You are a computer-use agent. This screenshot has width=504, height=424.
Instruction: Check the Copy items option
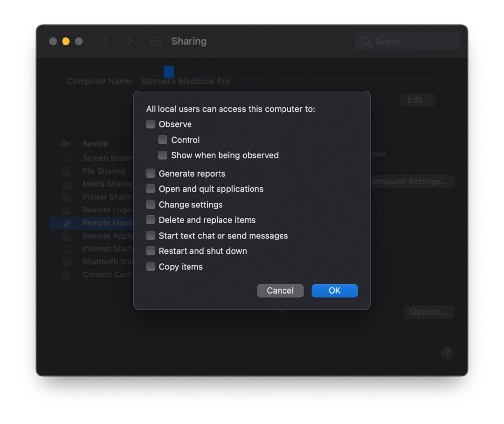151,266
